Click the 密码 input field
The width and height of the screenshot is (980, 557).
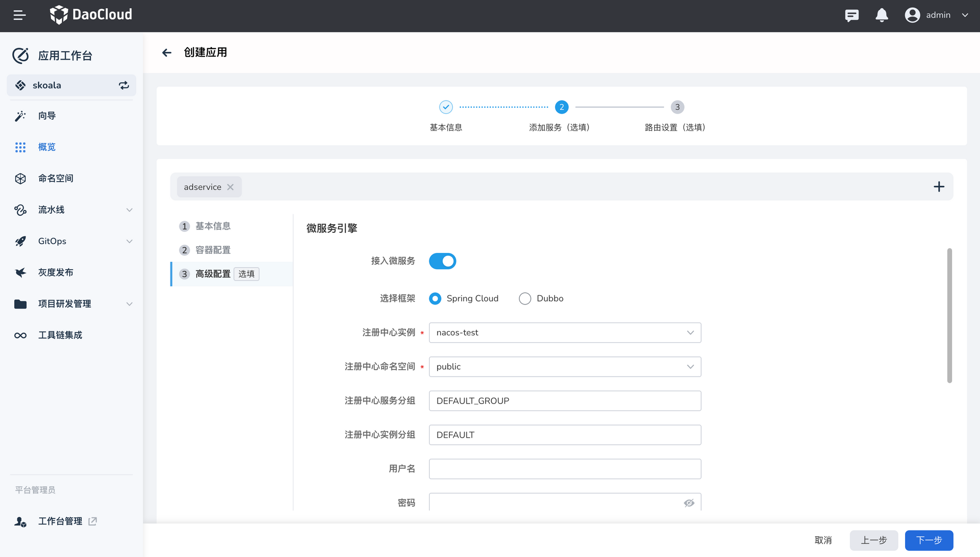tap(565, 502)
